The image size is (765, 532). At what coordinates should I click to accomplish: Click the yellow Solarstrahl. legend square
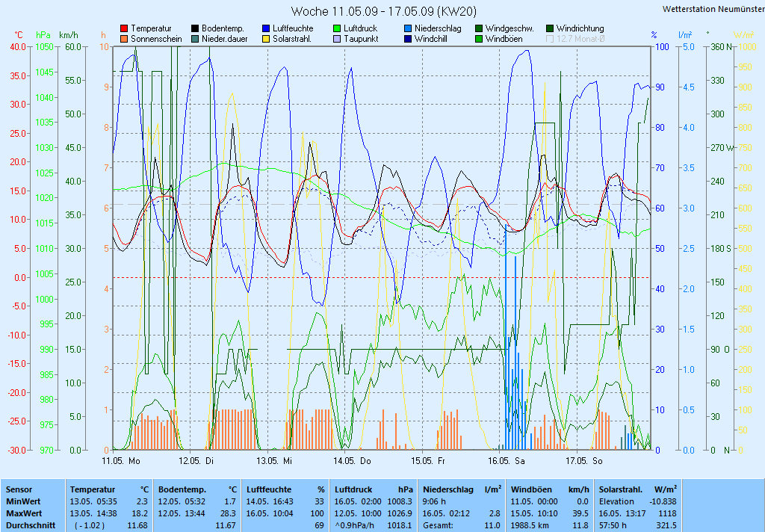266,39
